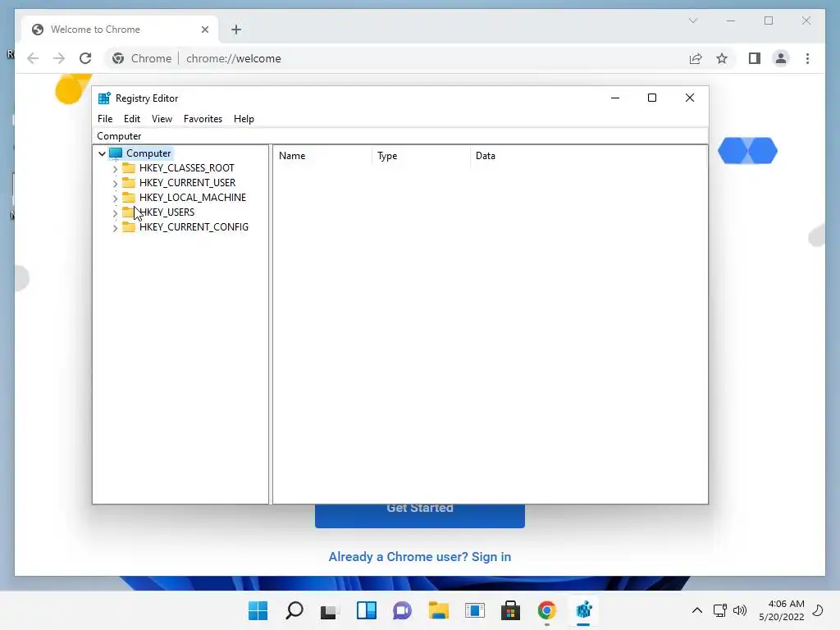Screen dimensions: 840x630
Task: Go back in Chrome
Action: pyautogui.click(x=33, y=58)
